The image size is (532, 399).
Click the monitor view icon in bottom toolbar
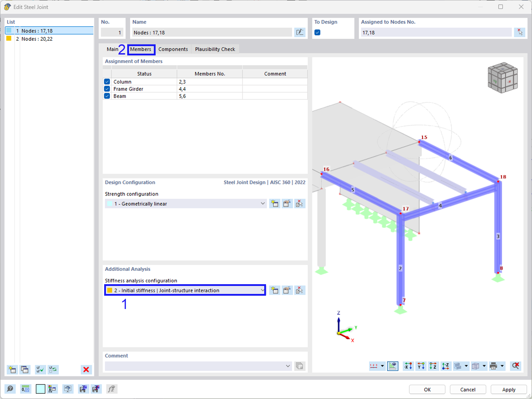pyautogui.click(x=68, y=389)
